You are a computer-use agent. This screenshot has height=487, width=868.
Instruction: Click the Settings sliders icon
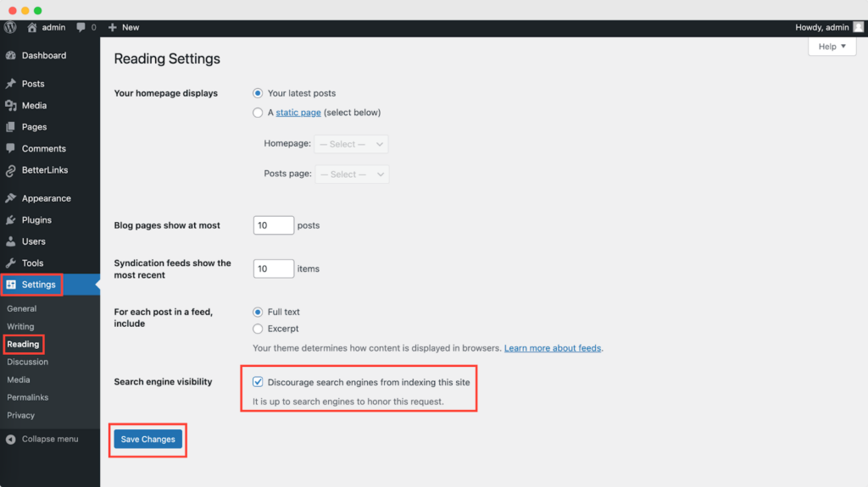pos(11,285)
